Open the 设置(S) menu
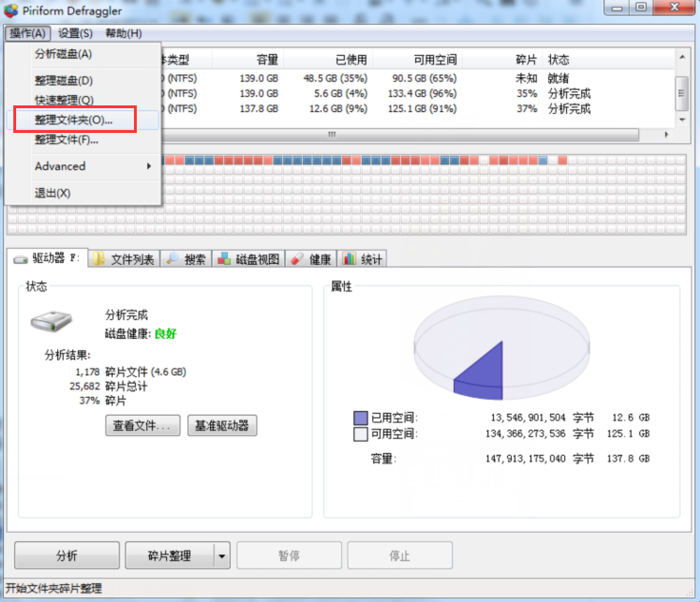 pos(75,33)
